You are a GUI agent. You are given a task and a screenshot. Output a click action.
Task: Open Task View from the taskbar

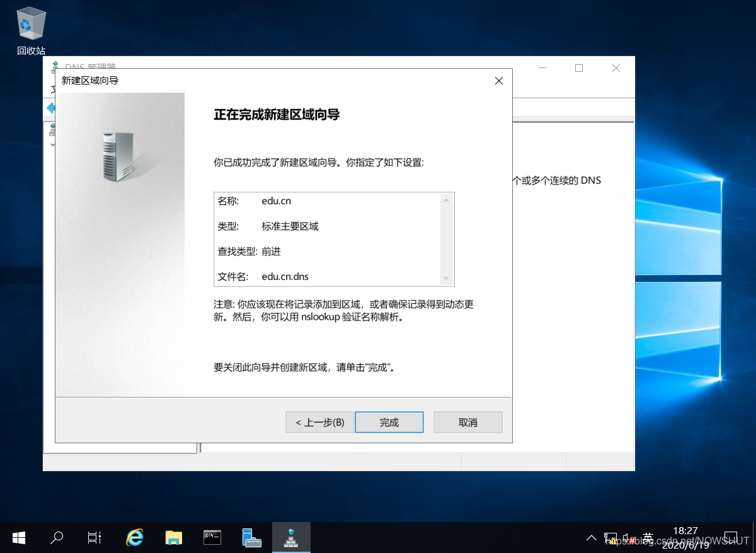(x=94, y=537)
